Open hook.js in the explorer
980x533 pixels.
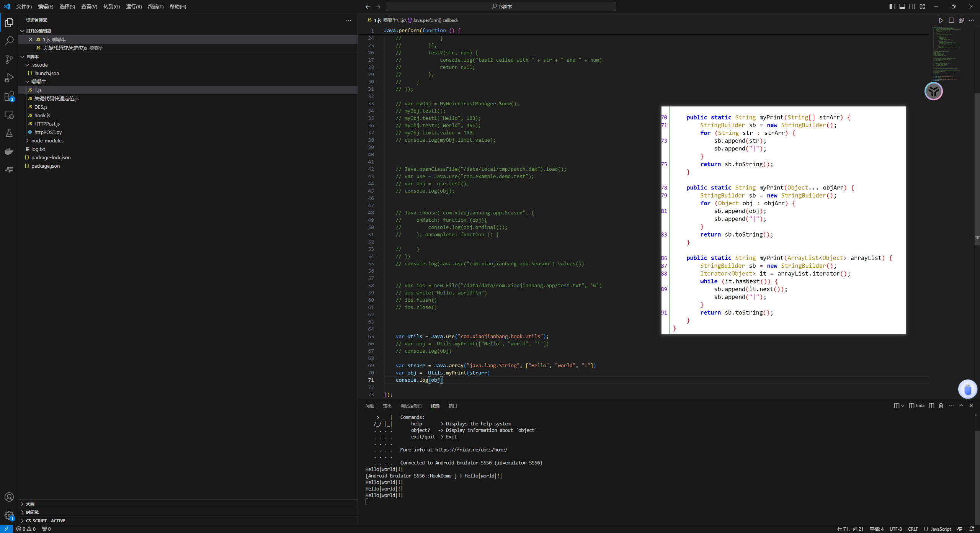(x=42, y=115)
